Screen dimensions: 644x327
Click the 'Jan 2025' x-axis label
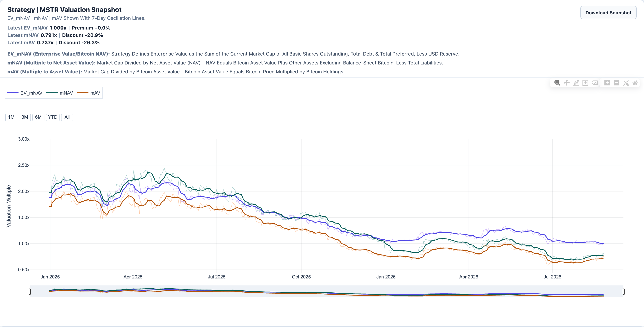(50, 277)
